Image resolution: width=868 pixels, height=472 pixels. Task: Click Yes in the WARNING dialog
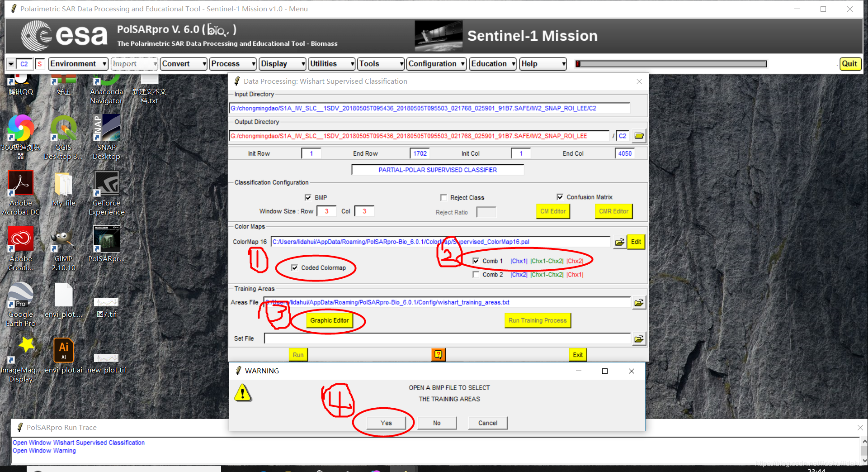(x=386, y=423)
